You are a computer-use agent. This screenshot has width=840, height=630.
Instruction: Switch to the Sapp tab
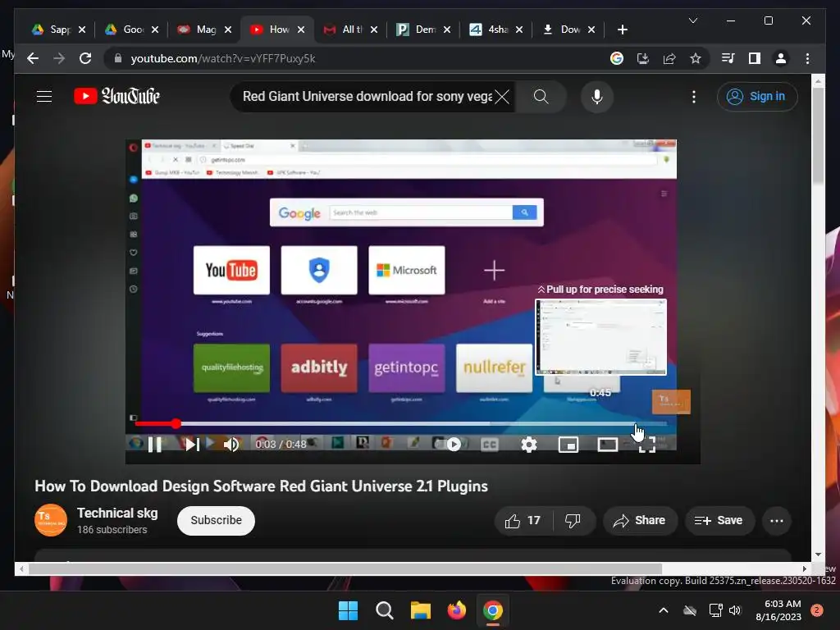(52, 30)
